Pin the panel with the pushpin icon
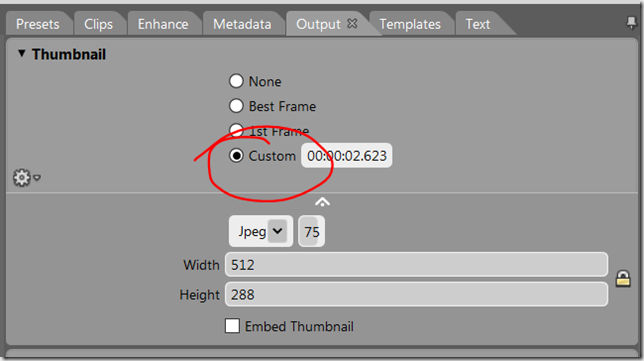The width and height of the screenshot is (644, 361). (631, 23)
